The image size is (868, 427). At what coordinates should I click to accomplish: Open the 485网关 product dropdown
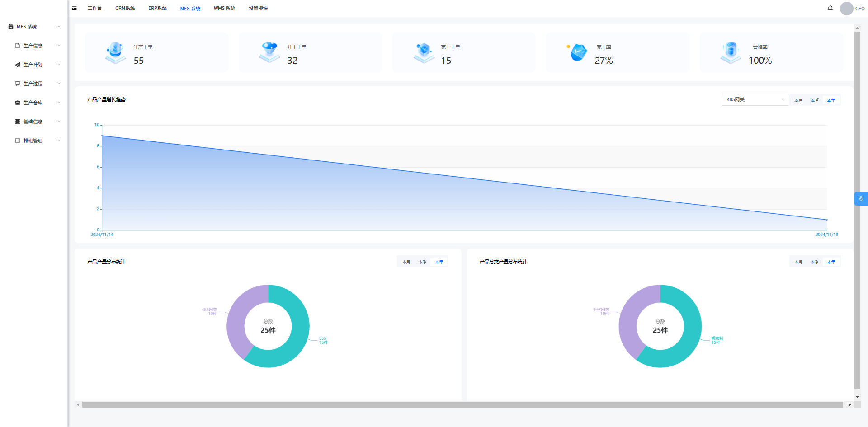[755, 100]
